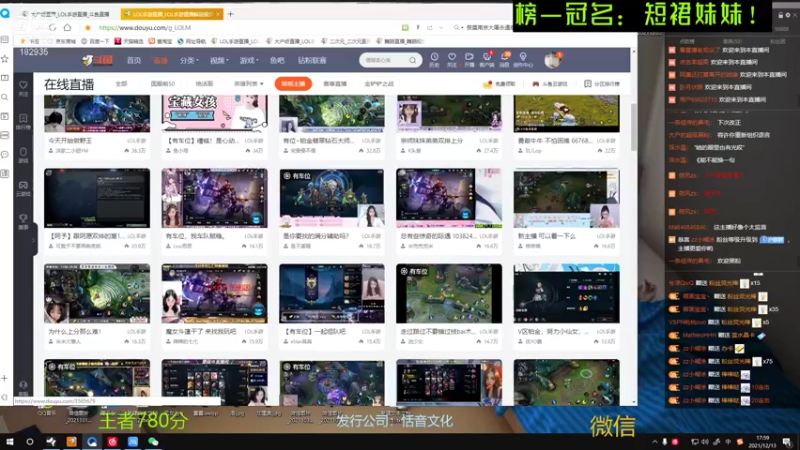Close the active LOL browser tab
This screenshot has width=800, height=450.
(218, 14)
